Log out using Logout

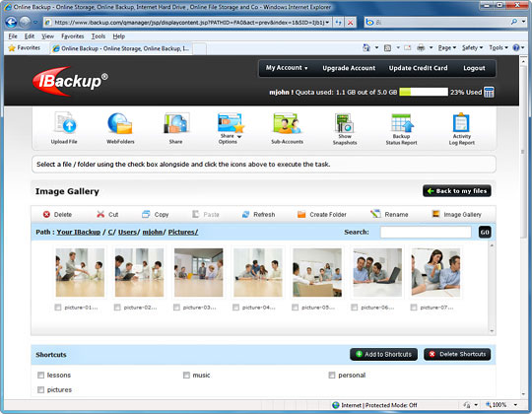coord(474,68)
